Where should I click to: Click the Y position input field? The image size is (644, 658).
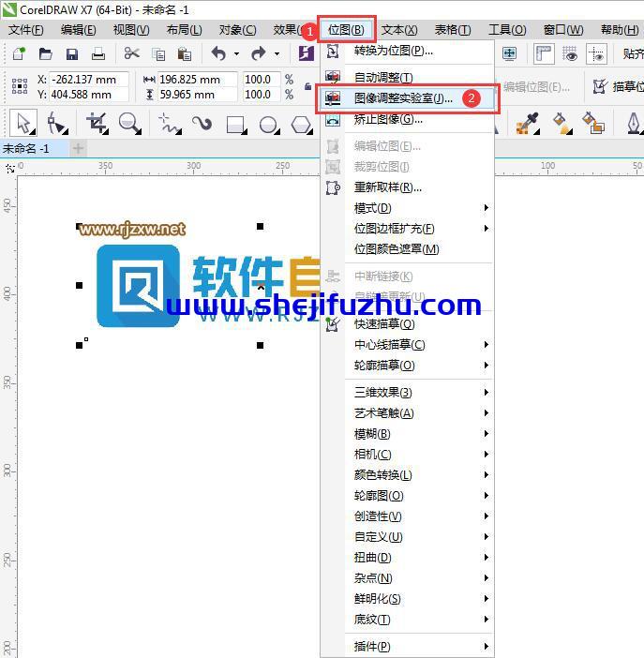coord(88,95)
